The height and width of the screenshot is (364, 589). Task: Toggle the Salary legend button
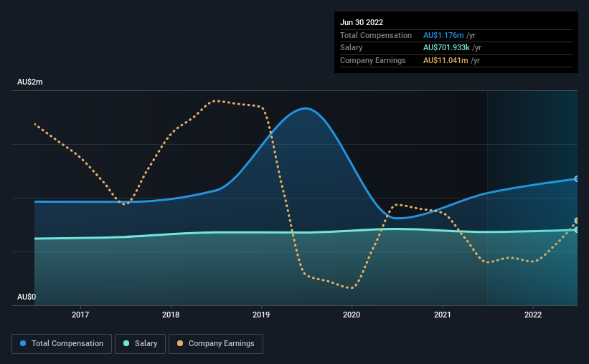(140, 343)
